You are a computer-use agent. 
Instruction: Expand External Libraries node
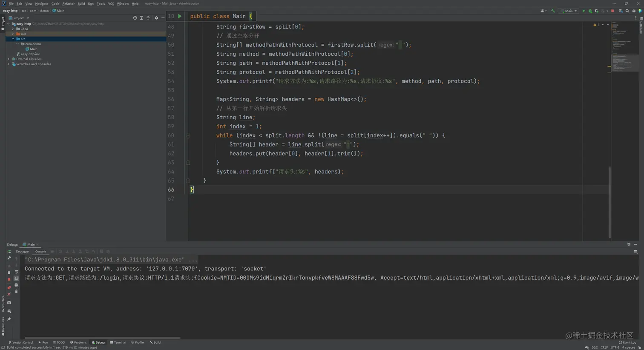pyautogui.click(x=9, y=59)
